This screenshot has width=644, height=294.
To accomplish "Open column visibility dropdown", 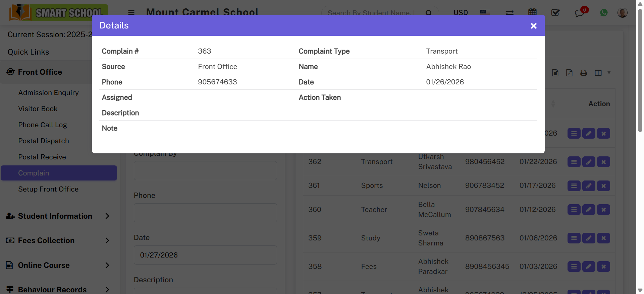I will 602,73.
